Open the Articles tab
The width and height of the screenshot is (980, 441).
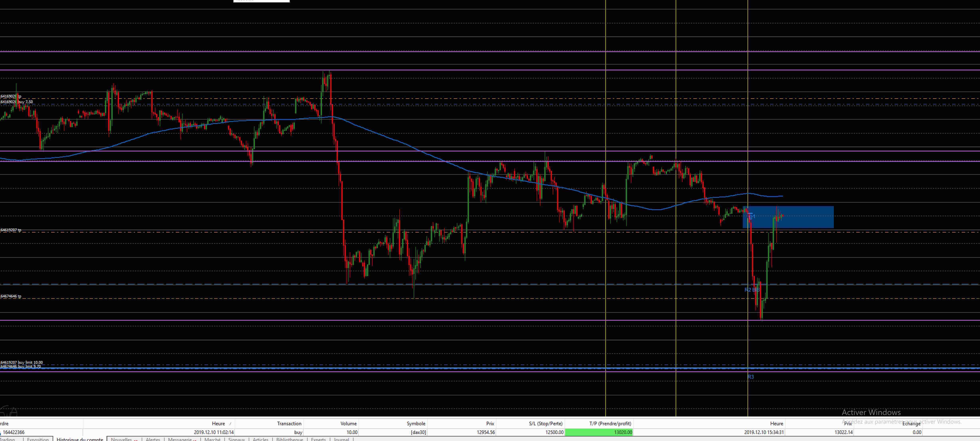[x=261, y=439]
